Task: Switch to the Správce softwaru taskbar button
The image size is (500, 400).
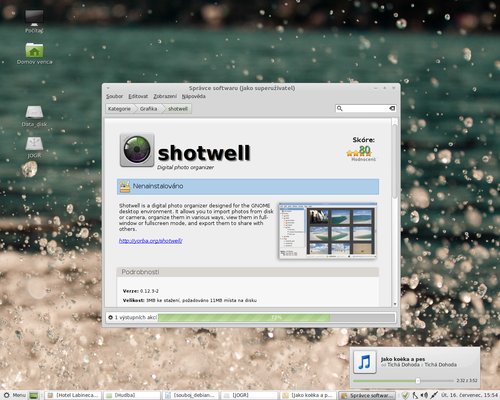Action: [367, 395]
